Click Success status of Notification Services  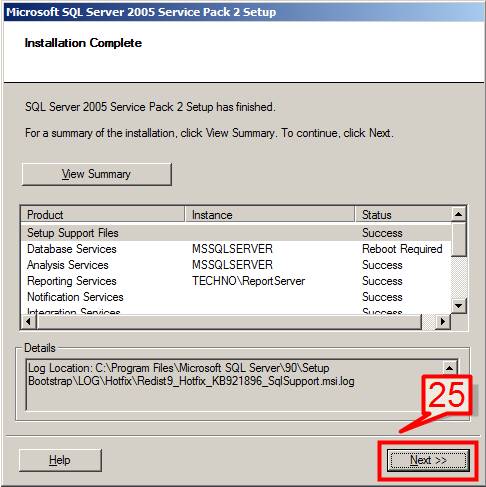click(382, 297)
